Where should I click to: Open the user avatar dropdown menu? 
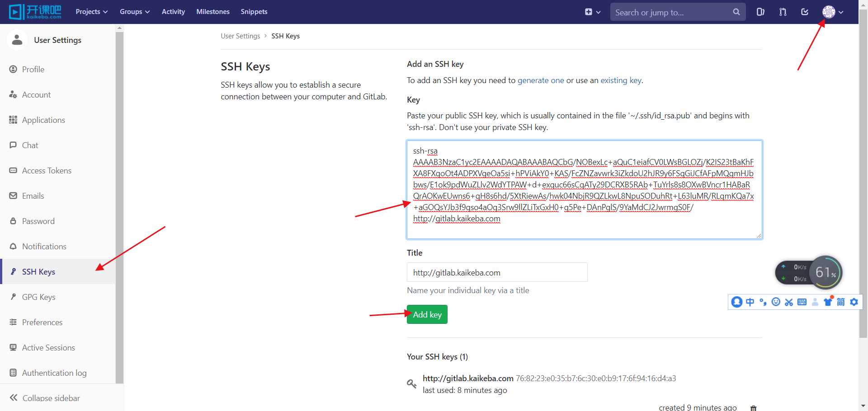click(x=833, y=12)
